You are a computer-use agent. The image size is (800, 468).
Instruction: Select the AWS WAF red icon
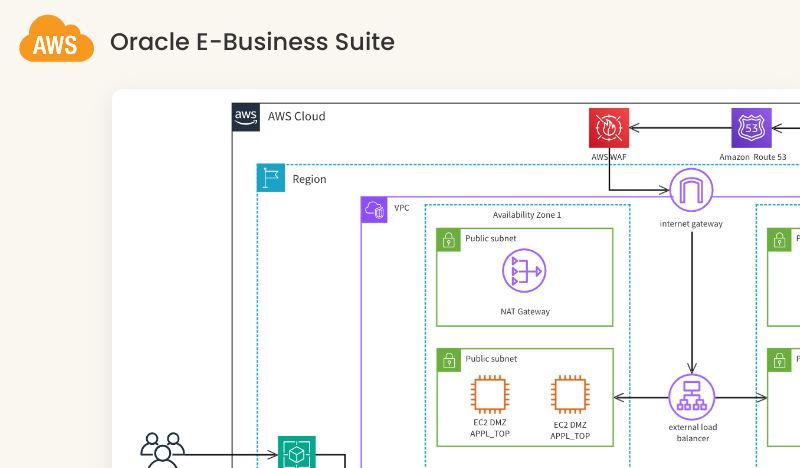pos(609,128)
